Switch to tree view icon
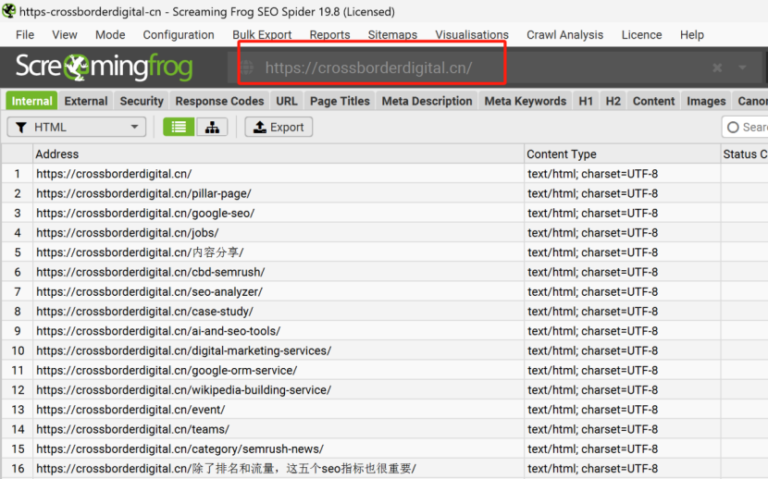Screen dimensions: 768x479 pyautogui.click(x=212, y=127)
